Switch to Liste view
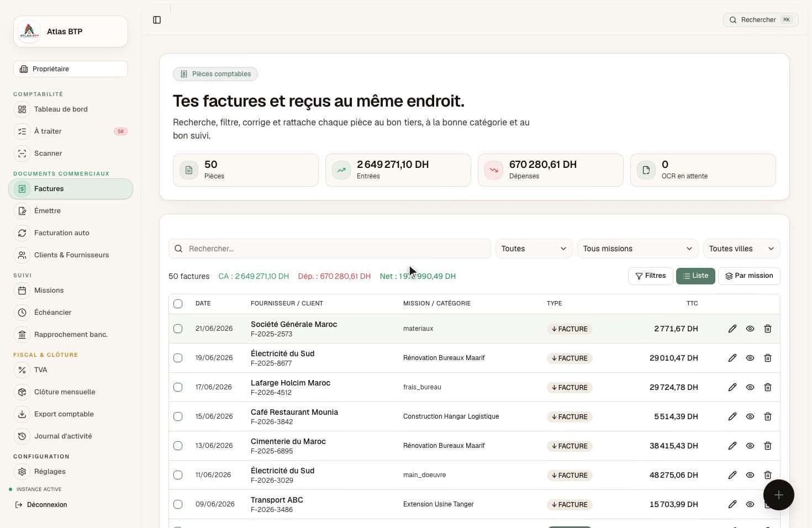Screen dimensions: 812x528 [x=695, y=276]
